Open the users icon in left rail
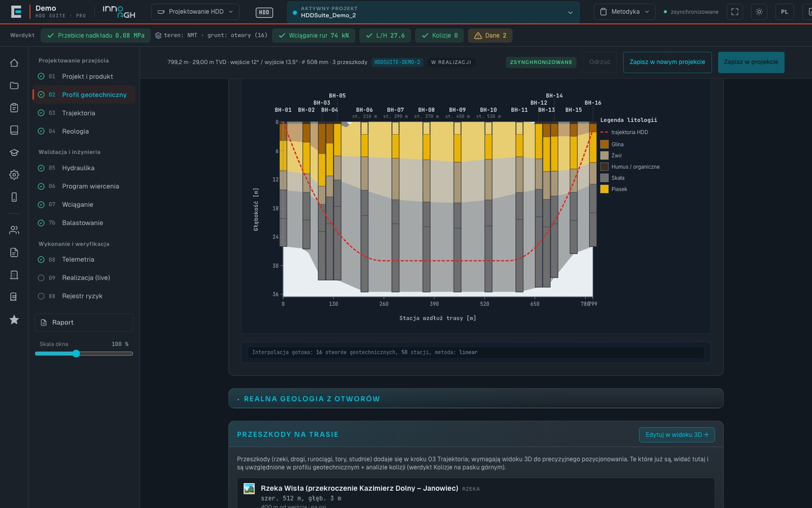 click(14, 230)
